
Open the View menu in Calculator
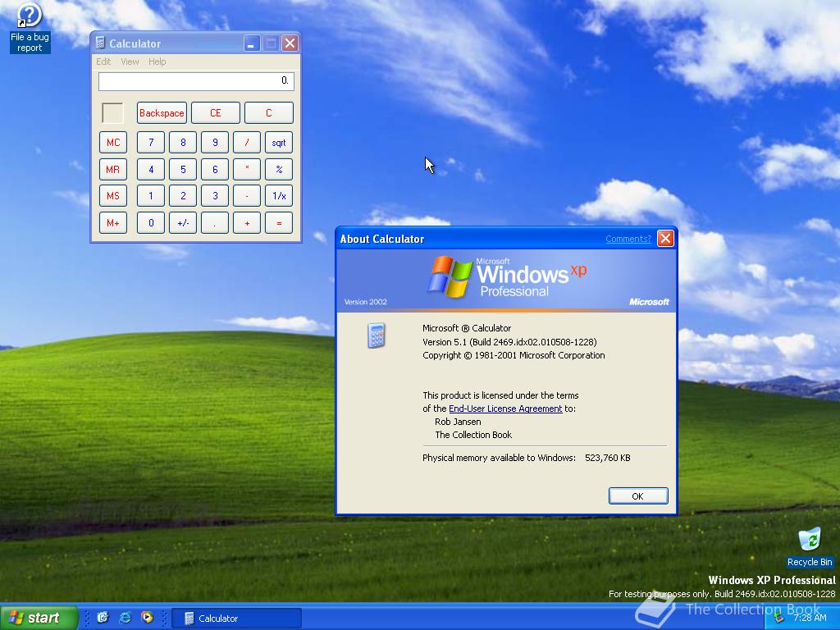point(130,62)
